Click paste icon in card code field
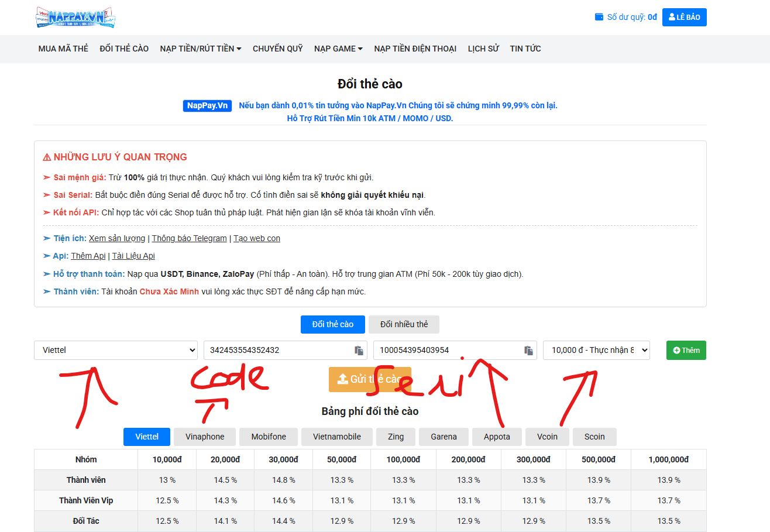 click(359, 351)
